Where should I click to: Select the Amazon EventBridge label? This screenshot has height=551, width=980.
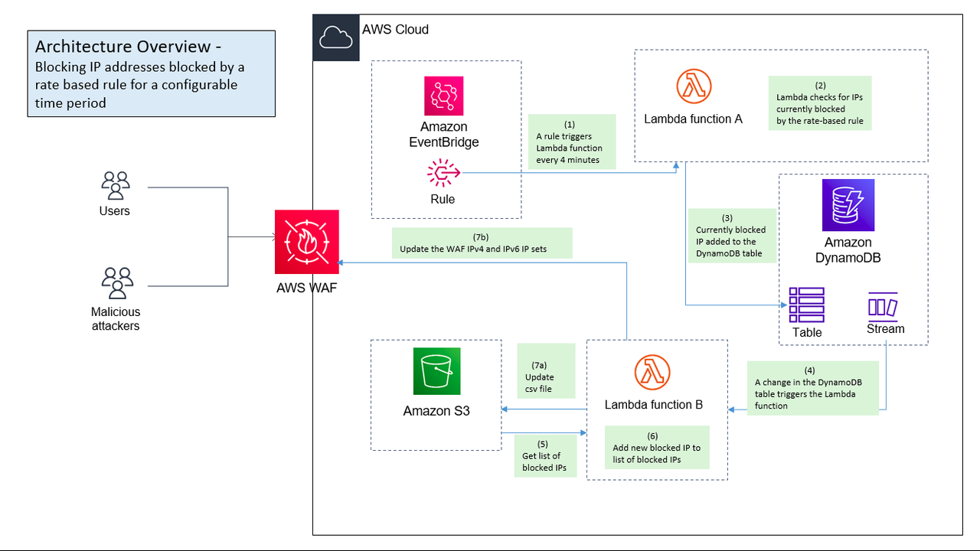444,135
